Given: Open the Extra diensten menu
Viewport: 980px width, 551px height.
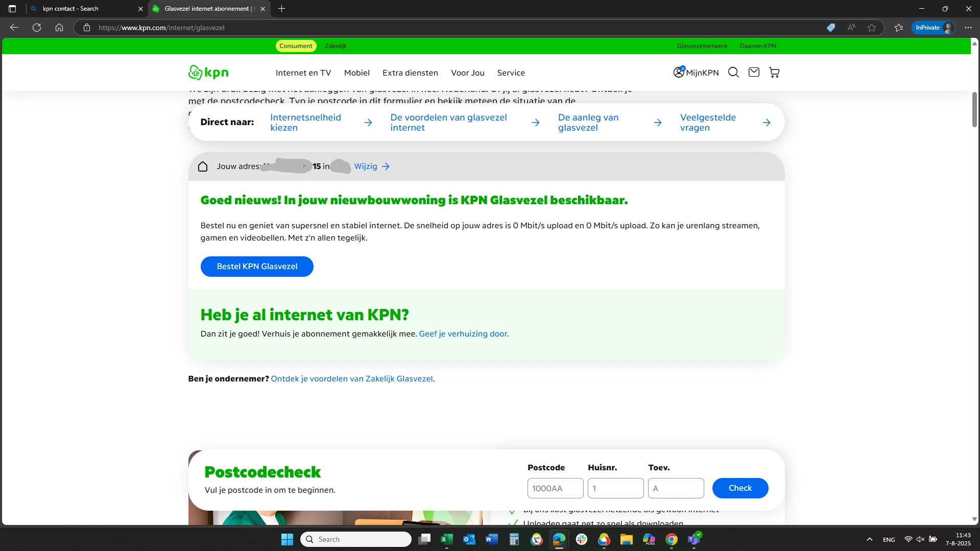Looking at the screenshot, I should coord(410,73).
